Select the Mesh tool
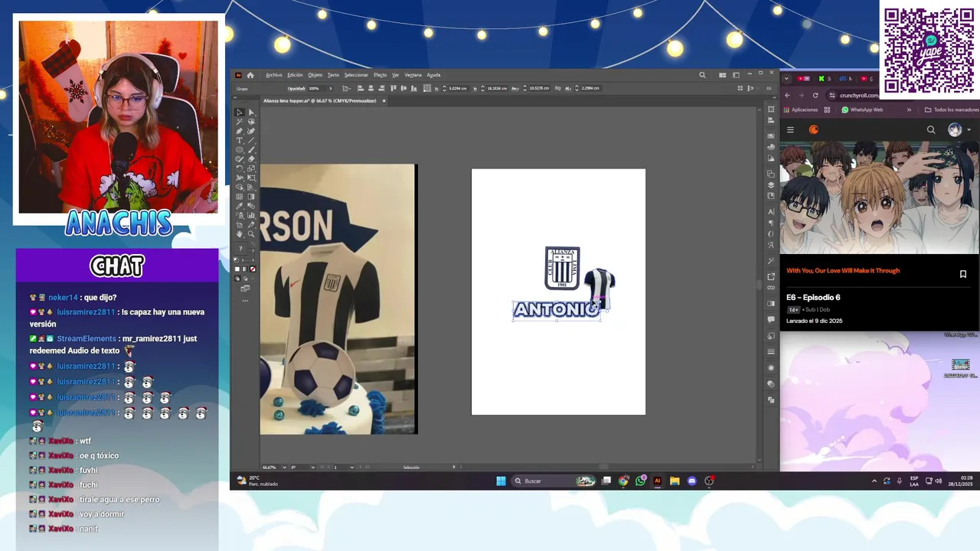 point(240,196)
